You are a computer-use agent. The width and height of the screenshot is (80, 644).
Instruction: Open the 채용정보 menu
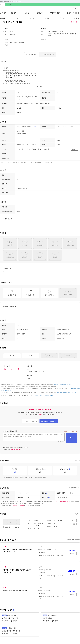[13, 13]
